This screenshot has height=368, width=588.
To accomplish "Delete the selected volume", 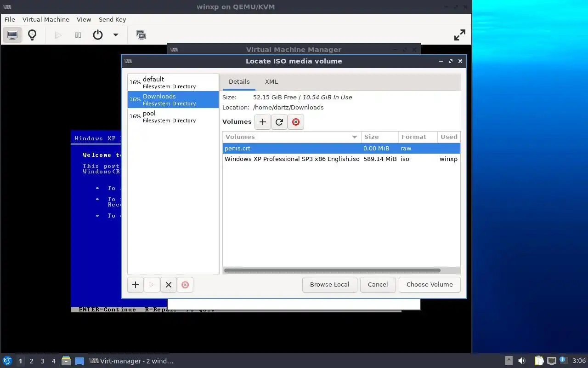I will (x=296, y=122).
